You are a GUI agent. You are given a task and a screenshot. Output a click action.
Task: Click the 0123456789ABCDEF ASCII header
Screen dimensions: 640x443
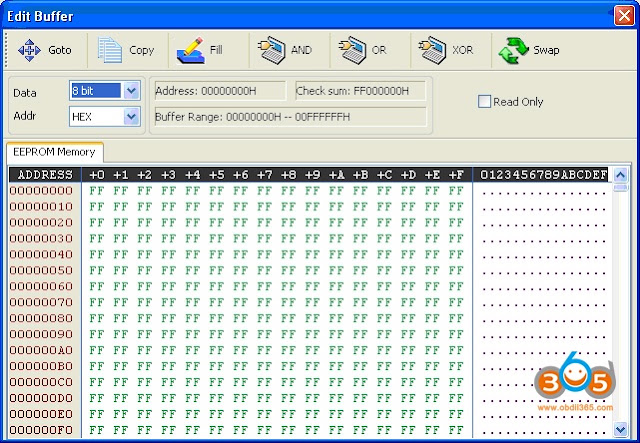click(x=544, y=175)
